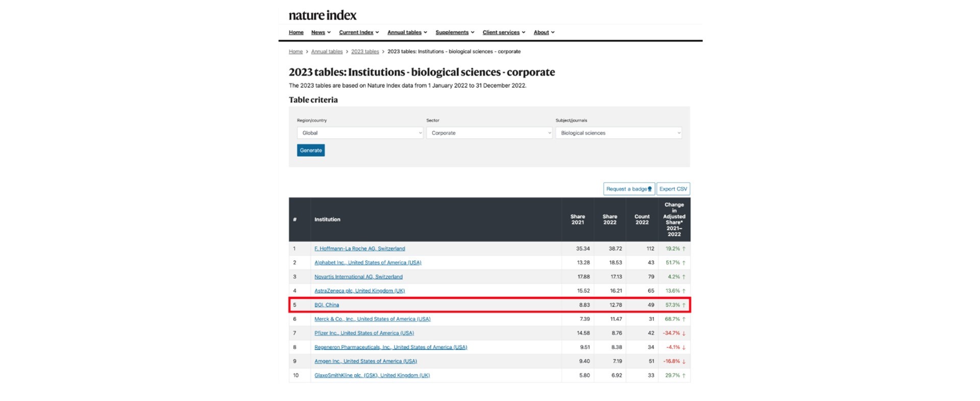This screenshot has height=401, width=980.
Task: Click the Share 2022 column header
Action: tap(609, 219)
